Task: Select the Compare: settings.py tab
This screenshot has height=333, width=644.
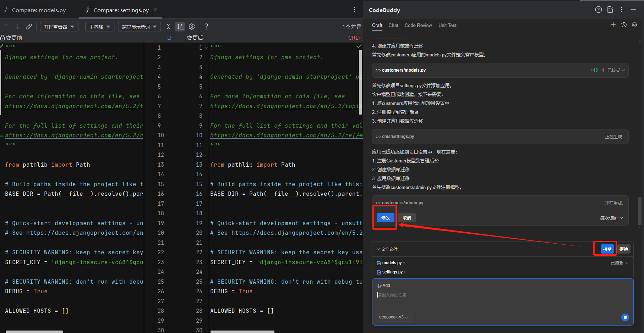Action: tap(121, 10)
